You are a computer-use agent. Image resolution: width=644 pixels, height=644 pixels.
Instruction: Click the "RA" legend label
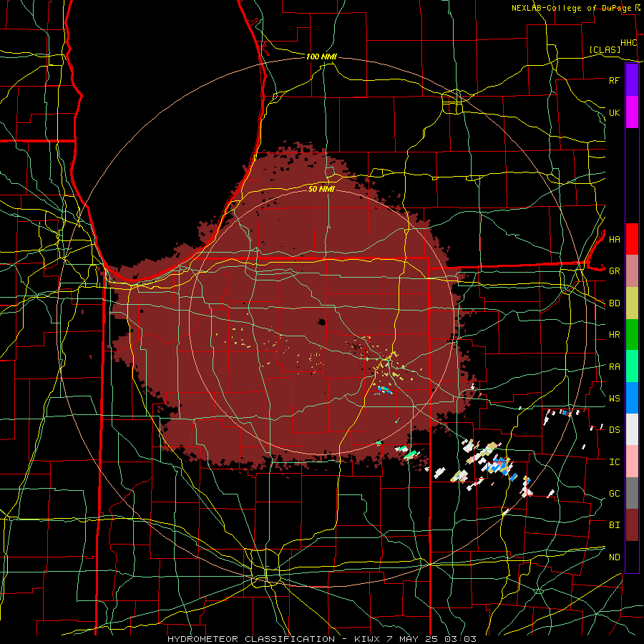(x=614, y=366)
